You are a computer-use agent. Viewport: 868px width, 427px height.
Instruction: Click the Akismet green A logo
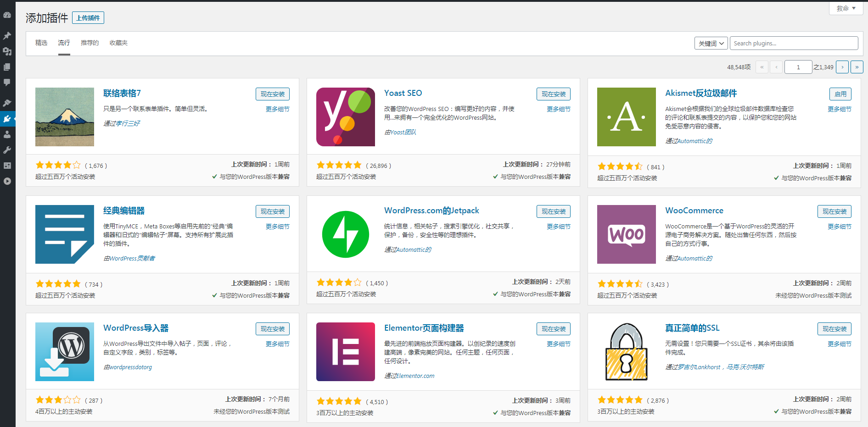[x=627, y=117]
